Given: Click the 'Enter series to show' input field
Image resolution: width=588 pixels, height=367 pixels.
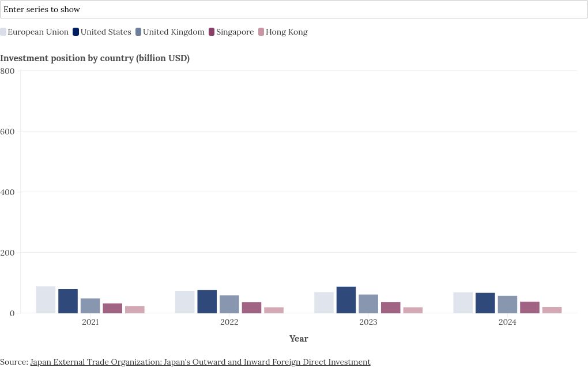Looking at the screenshot, I should 294,9.
